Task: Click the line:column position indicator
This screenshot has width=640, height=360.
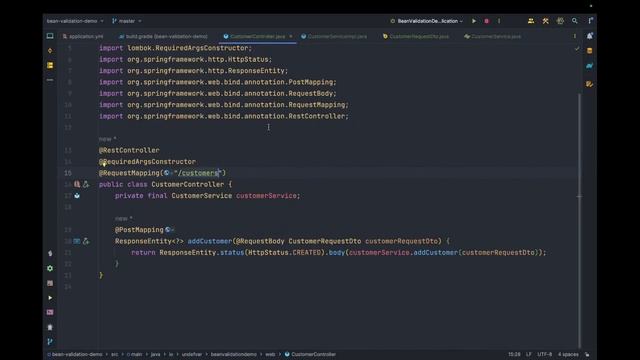Action: click(x=514, y=354)
